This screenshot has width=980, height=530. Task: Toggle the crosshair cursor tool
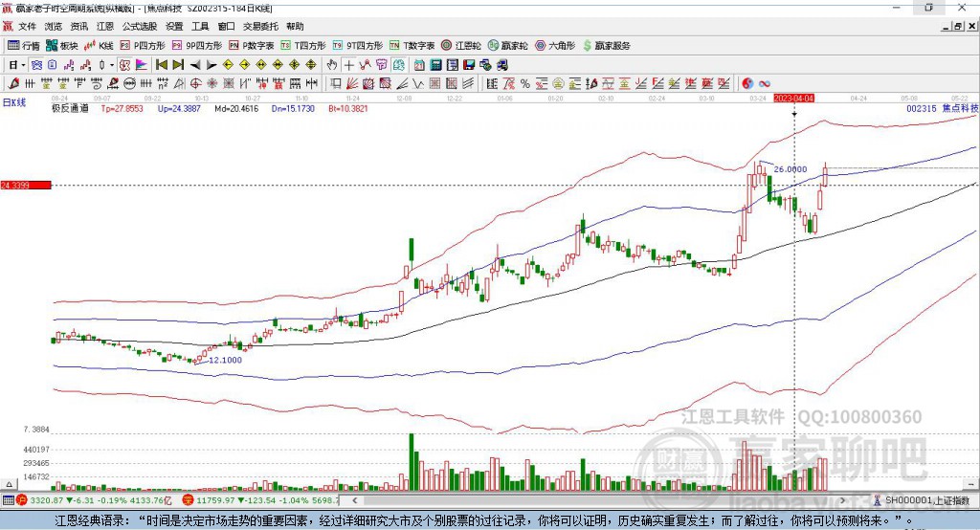[348, 65]
